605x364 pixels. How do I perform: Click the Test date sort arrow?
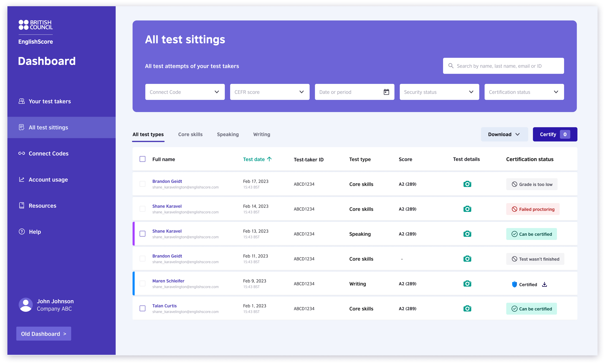269,159
